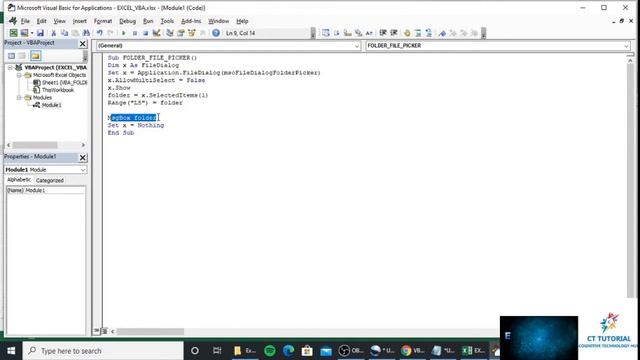The width and height of the screenshot is (640, 360).
Task: Switch to the Alphabetic properties tab
Action: (19, 180)
